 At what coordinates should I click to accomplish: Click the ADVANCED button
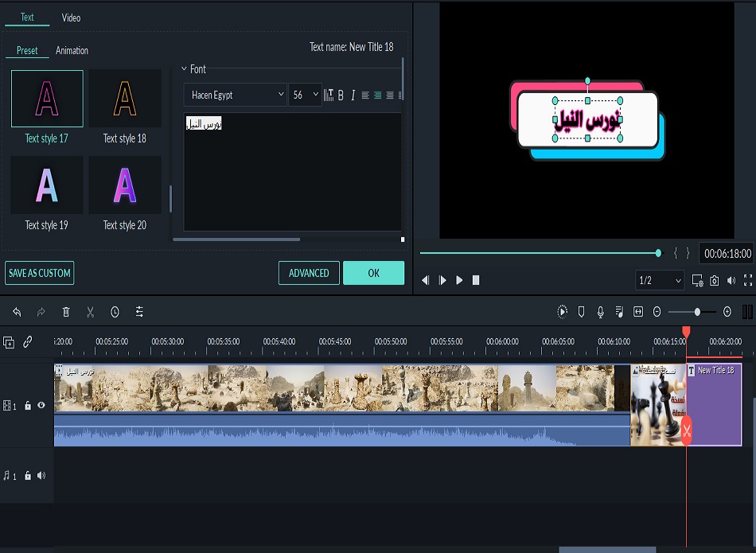click(x=309, y=273)
